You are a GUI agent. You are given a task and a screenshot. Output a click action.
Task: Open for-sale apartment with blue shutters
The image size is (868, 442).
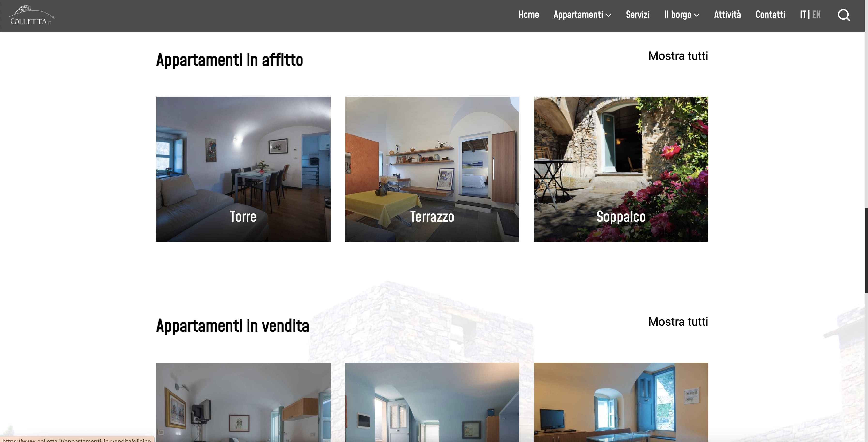tap(621, 402)
